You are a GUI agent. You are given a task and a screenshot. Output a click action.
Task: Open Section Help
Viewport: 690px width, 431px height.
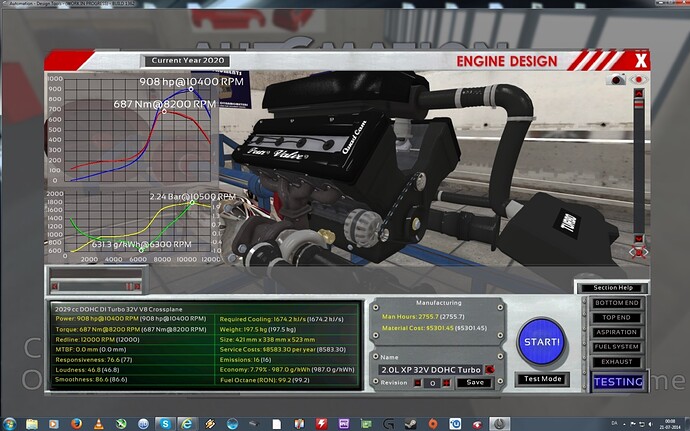(611, 288)
